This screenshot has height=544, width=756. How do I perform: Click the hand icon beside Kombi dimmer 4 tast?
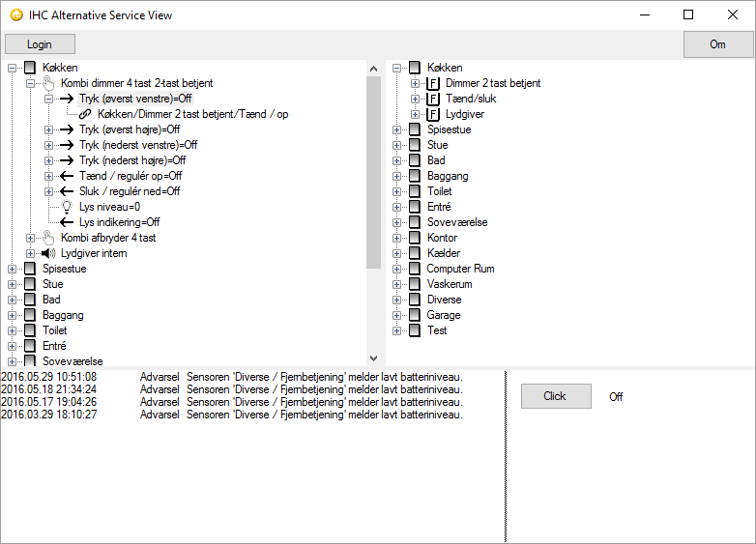[x=48, y=83]
